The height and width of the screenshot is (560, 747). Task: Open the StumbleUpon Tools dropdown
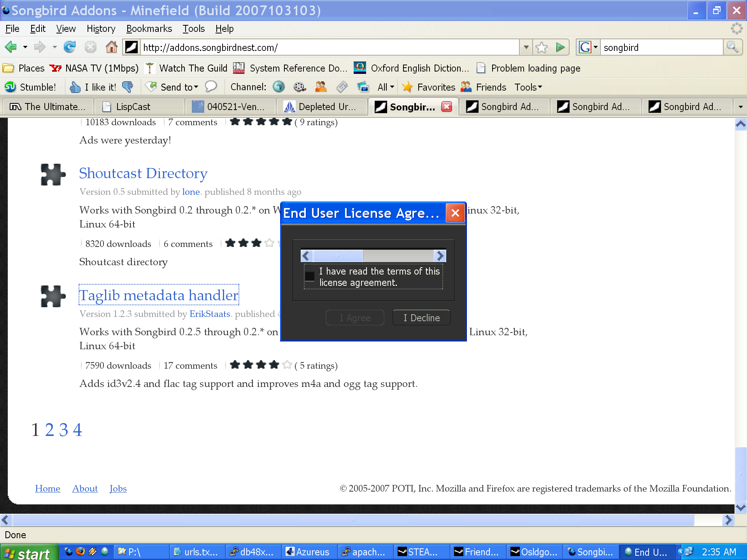tap(528, 87)
